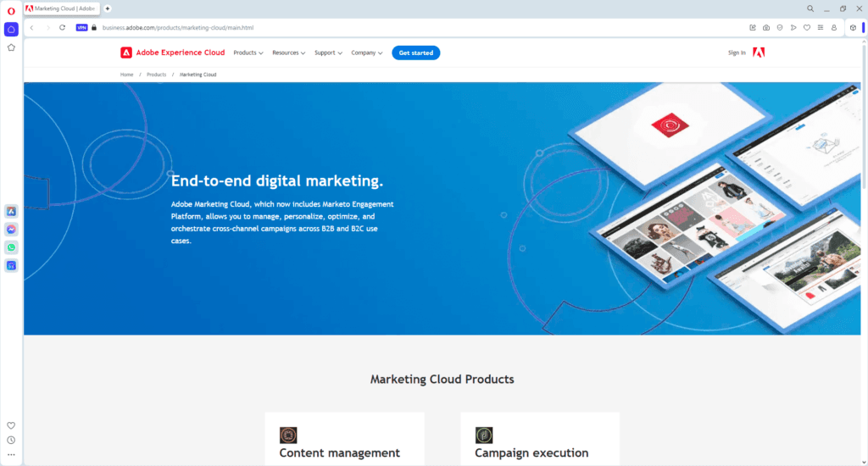Open the Campaign execution card title
Viewport: 868px width, 466px height.
(531, 452)
